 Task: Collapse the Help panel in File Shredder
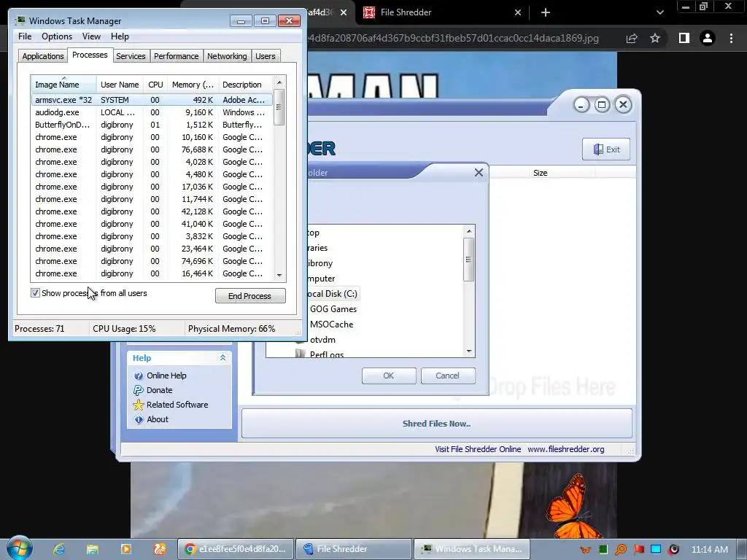coord(222,357)
